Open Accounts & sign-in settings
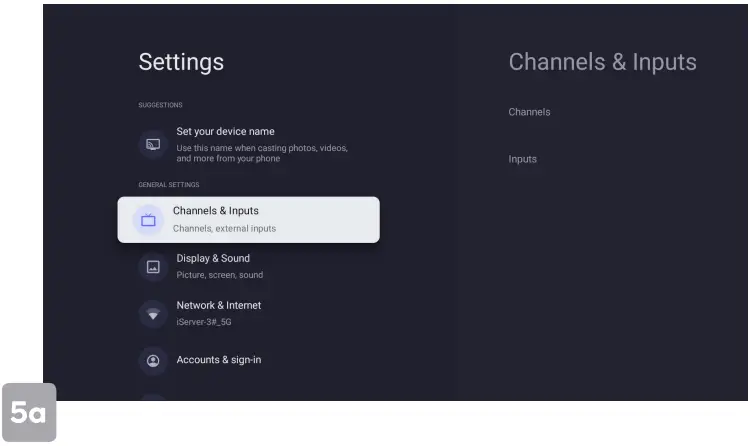This screenshot has height=446, width=750. pyautogui.click(x=218, y=360)
